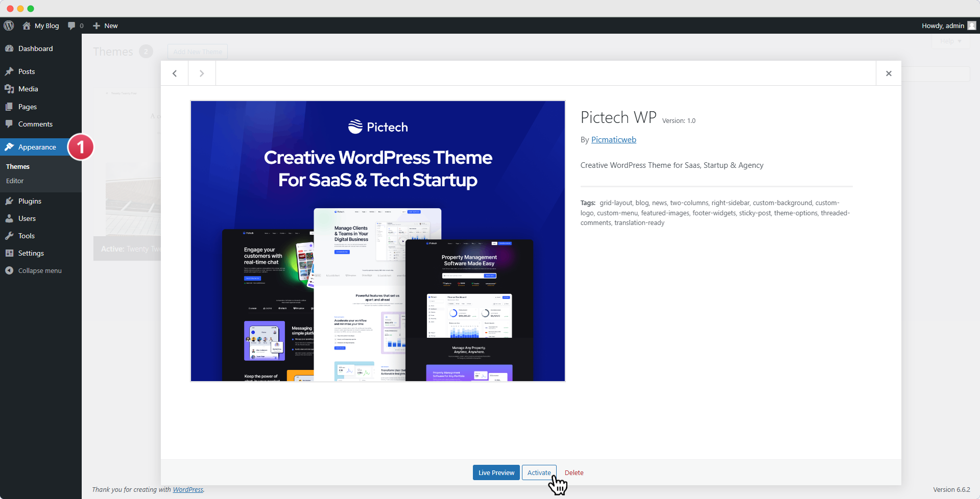Image resolution: width=980 pixels, height=499 pixels.
Task: Click the Pictech WP theme title
Action: click(x=618, y=117)
